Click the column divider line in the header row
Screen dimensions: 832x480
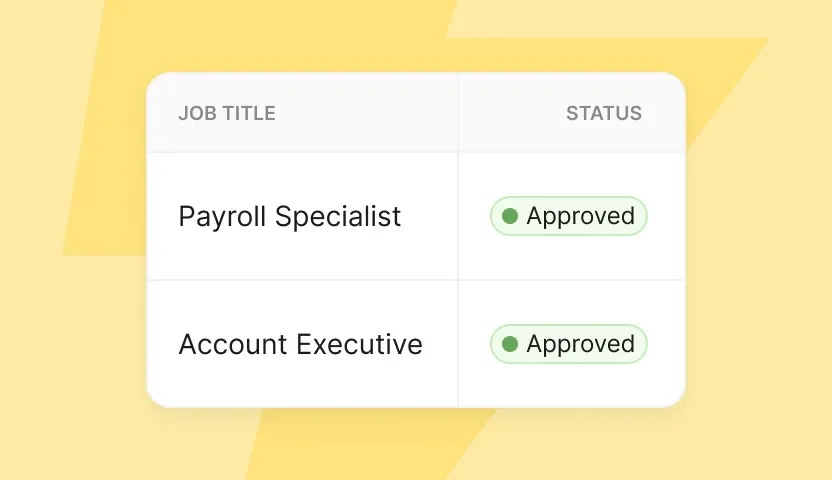(458, 113)
